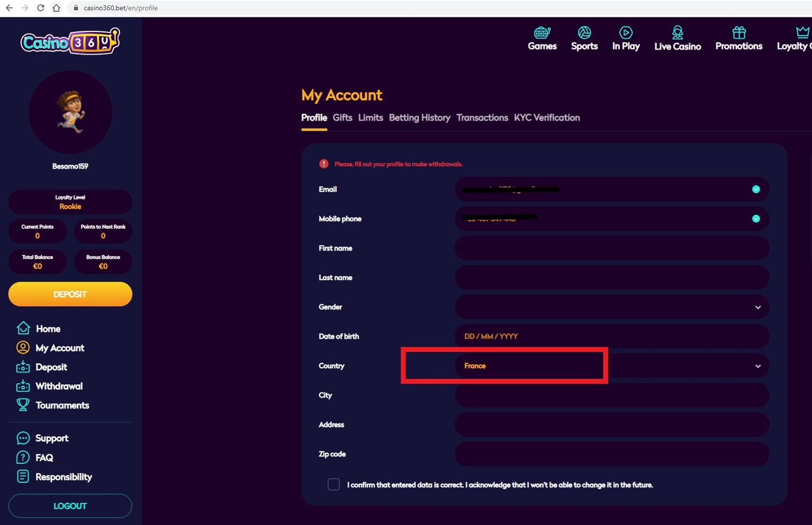Image resolution: width=812 pixels, height=525 pixels.
Task: Click the Date of birth field
Action: (612, 337)
